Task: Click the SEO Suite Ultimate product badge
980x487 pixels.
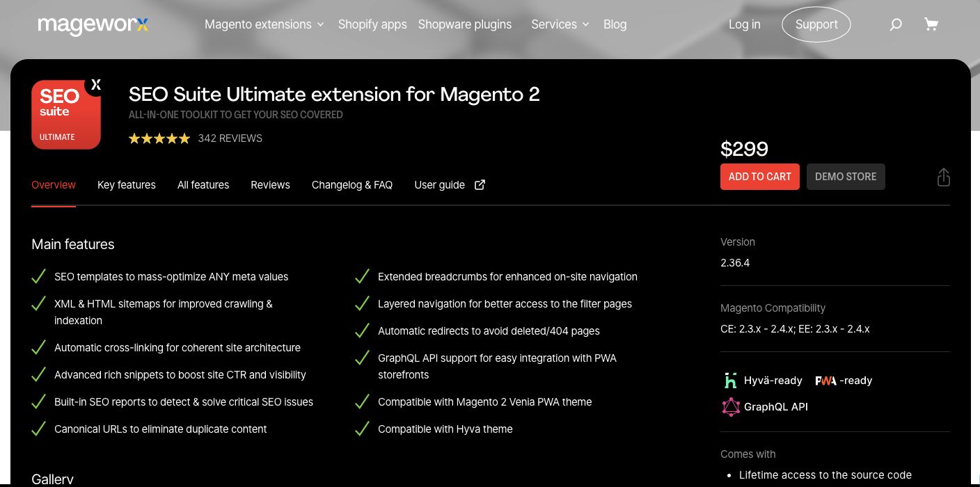Action: (66, 115)
